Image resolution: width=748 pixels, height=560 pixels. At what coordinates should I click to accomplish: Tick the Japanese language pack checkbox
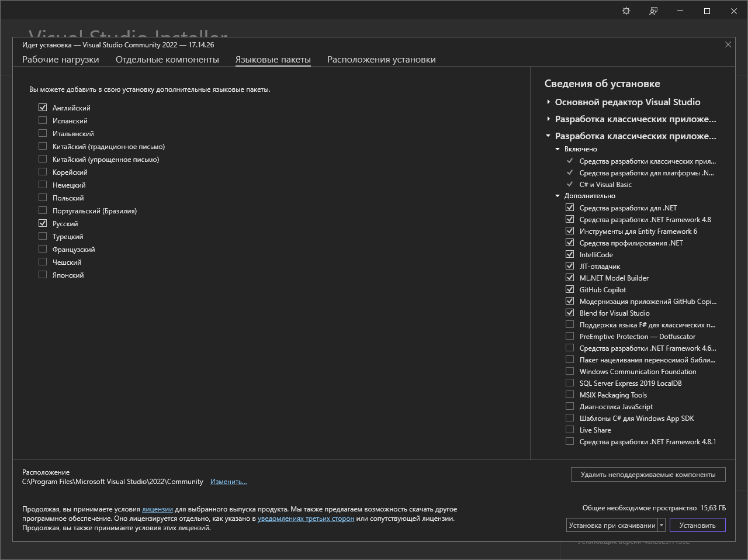[x=43, y=275]
